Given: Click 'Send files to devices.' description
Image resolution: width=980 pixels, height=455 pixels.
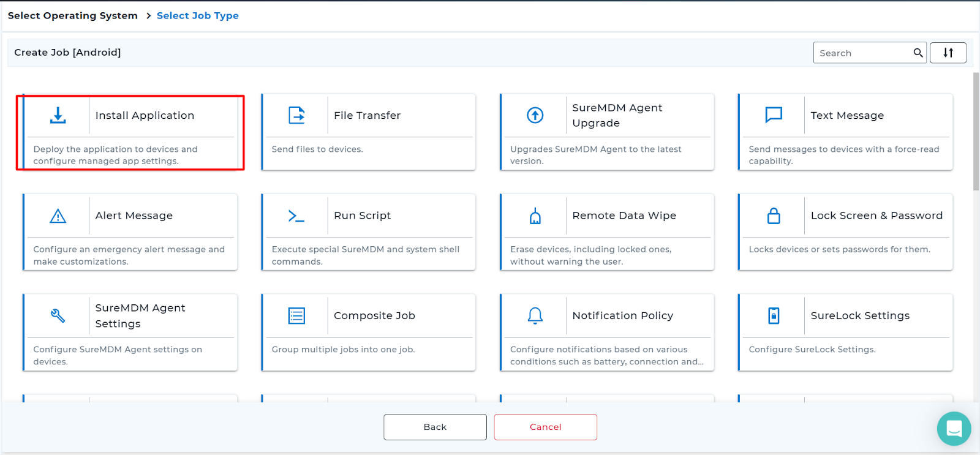Looking at the screenshot, I should tap(317, 149).
